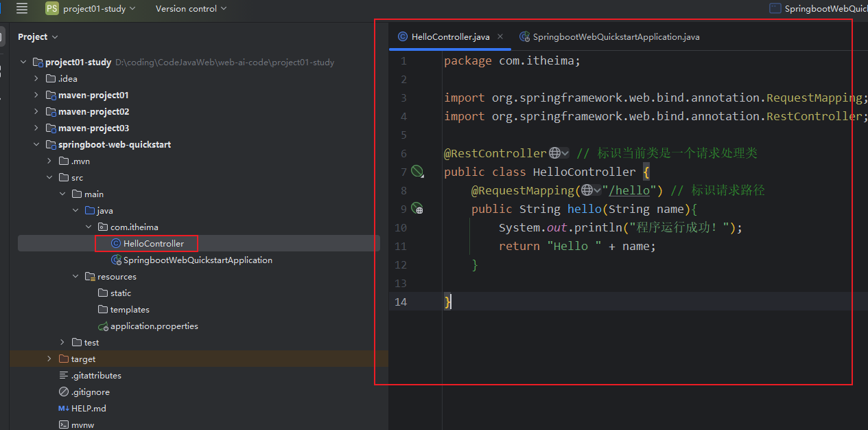
Task: Click RequestMapping import statement
Action: pos(655,98)
